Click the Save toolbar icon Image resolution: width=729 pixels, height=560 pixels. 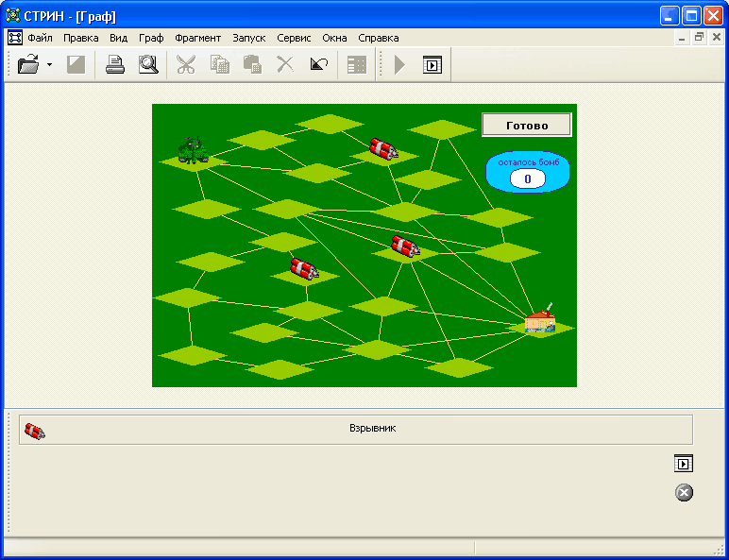point(76,64)
